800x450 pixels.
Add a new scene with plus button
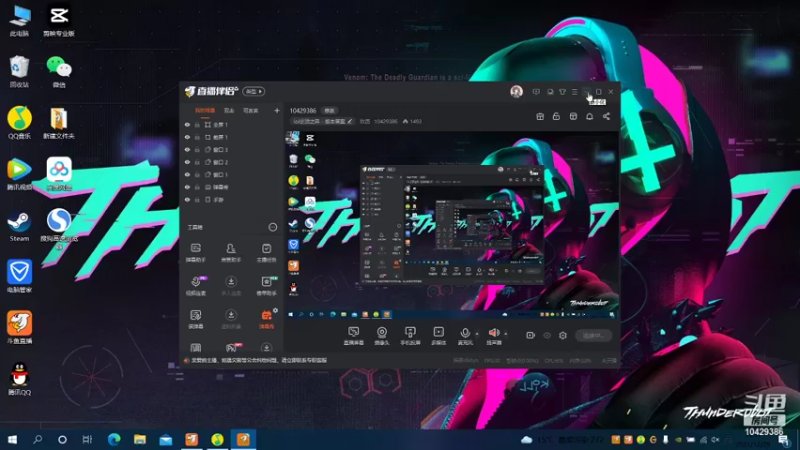click(277, 111)
